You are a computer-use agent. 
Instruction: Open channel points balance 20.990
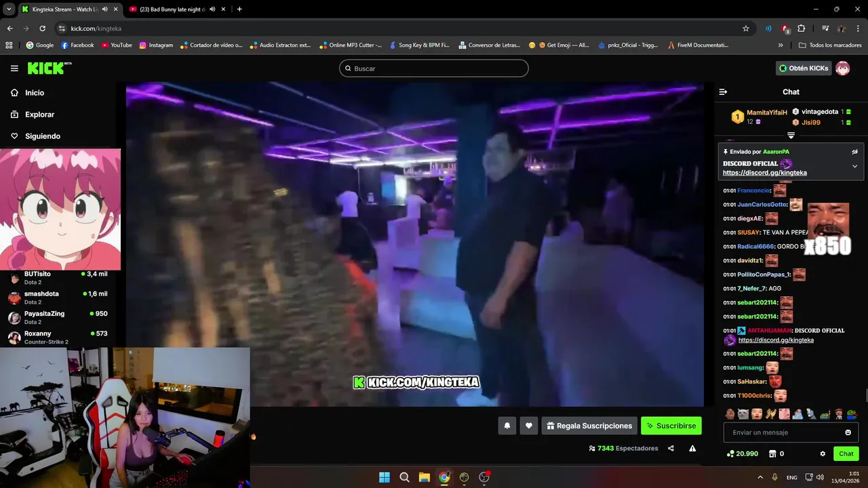point(742,453)
